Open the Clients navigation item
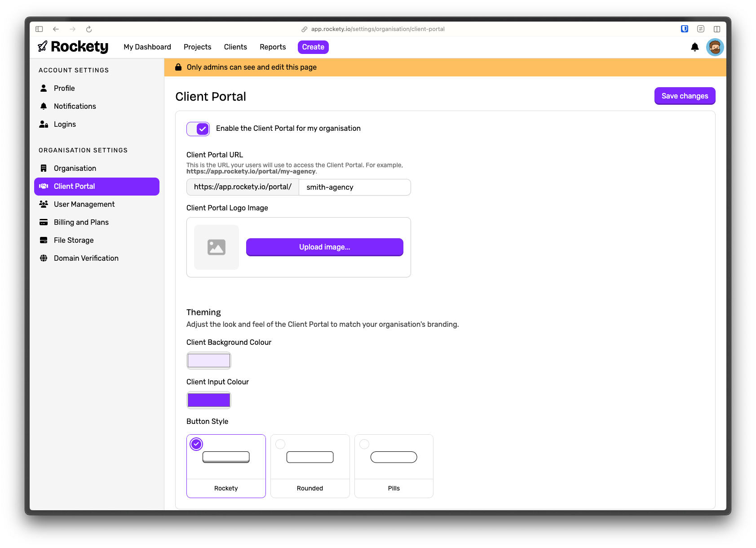 coord(235,47)
